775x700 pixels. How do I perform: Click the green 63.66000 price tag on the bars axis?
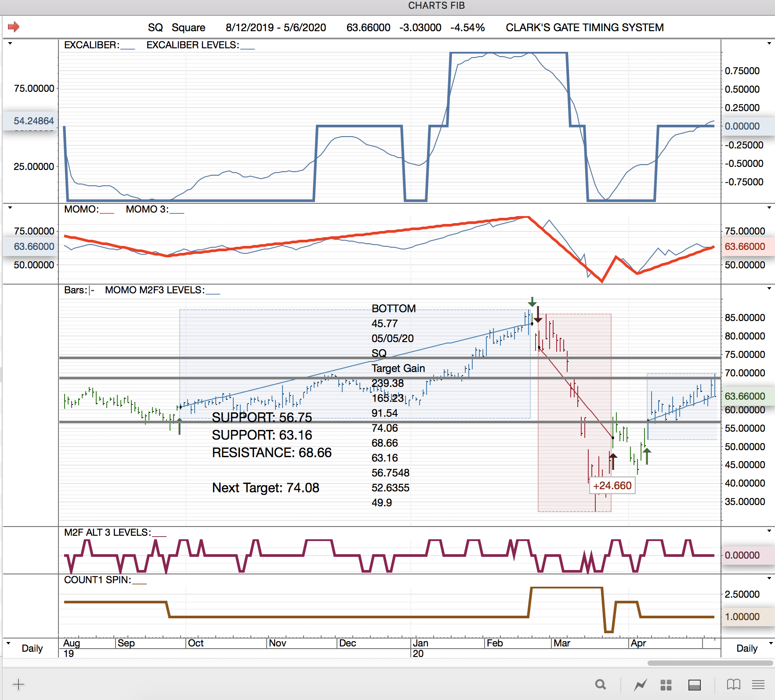(x=748, y=396)
